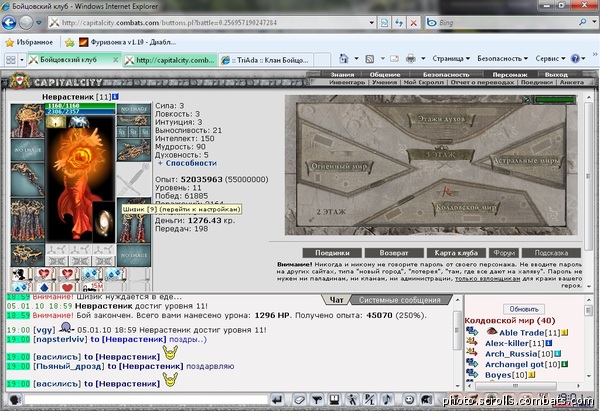Open the Безопасность command bar dropdown

coord(502,59)
